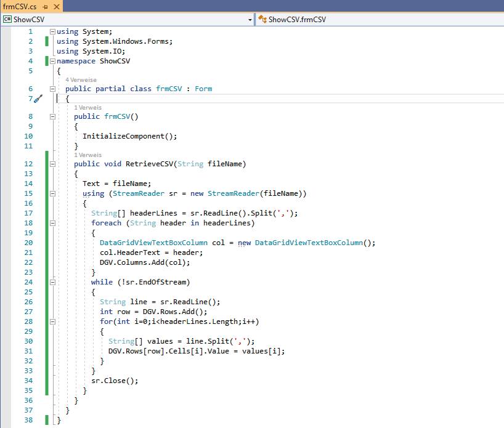
Task: Click the screwdriver quick actions icon on line 7
Action: (38, 99)
